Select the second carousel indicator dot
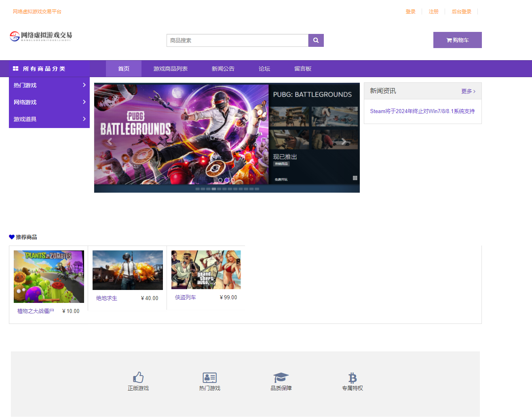532x418 pixels. pyautogui.click(x=227, y=180)
